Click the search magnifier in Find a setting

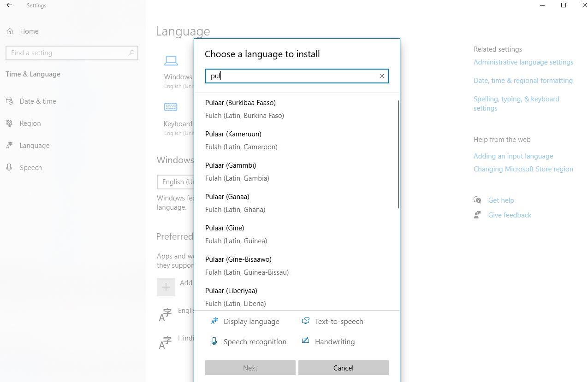pyautogui.click(x=131, y=53)
